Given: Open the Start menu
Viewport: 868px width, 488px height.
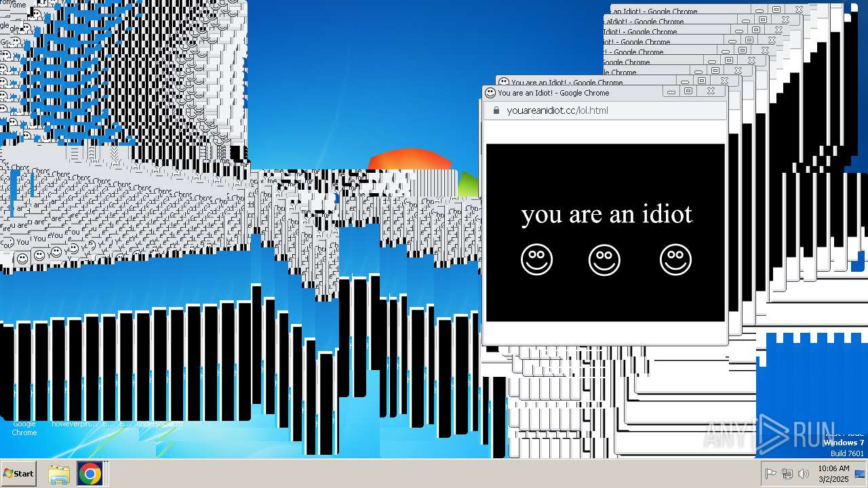Looking at the screenshot, I should [18, 474].
